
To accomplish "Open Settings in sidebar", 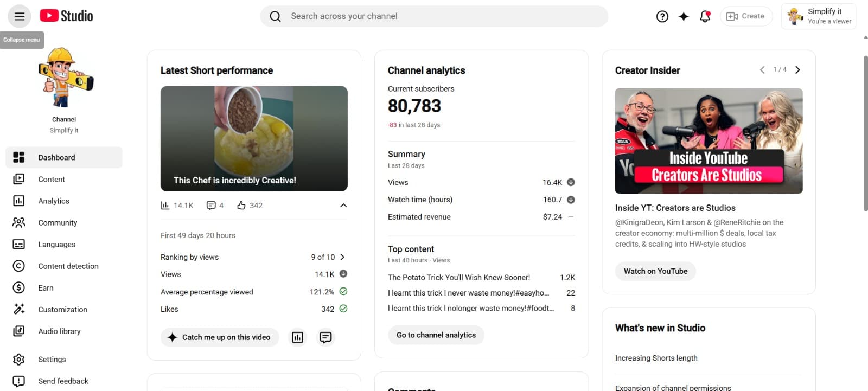I will click(64, 359).
